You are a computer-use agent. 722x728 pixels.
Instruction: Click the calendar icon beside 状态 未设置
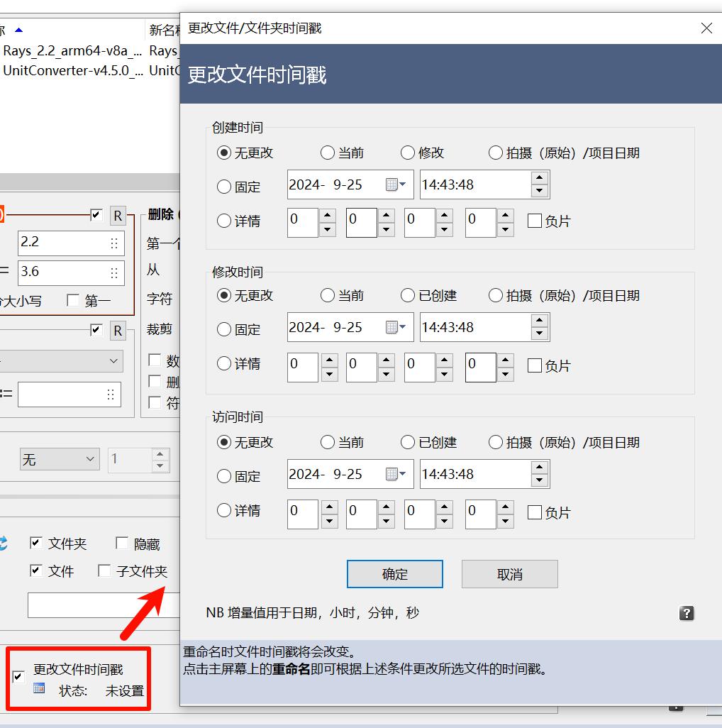40,688
